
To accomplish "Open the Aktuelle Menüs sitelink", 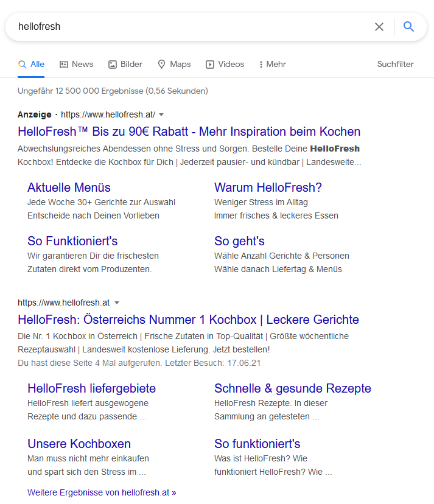I will tap(69, 187).
